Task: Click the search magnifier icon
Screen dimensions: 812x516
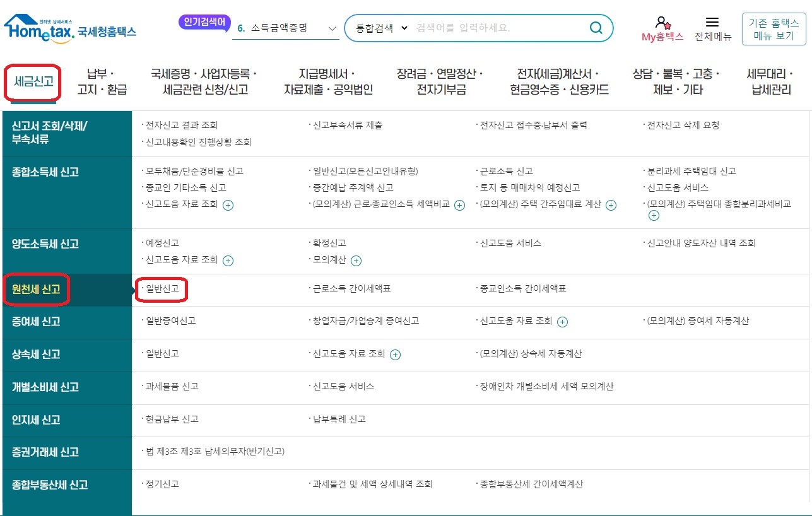Action: click(x=596, y=28)
